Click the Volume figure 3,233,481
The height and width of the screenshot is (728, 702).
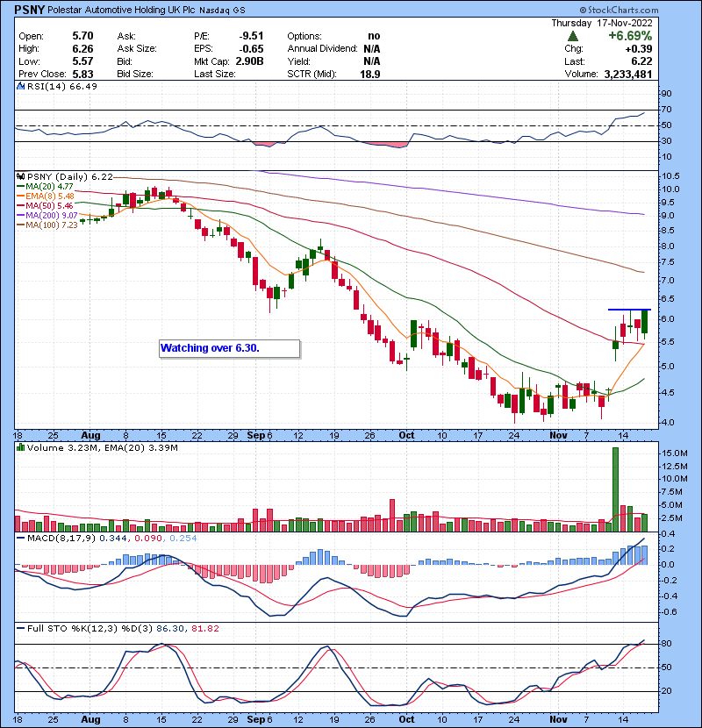pos(628,74)
